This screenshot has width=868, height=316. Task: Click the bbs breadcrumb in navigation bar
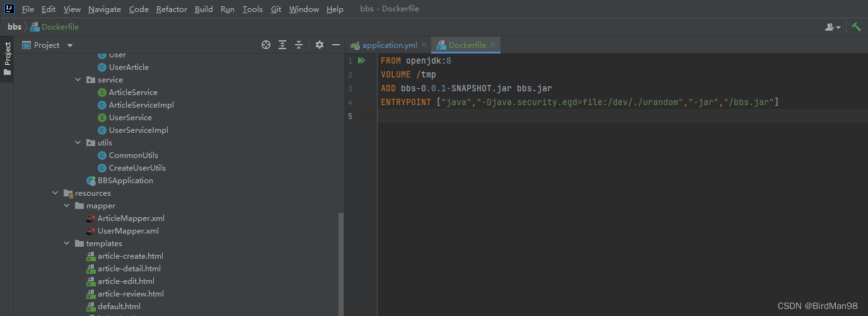coord(14,27)
